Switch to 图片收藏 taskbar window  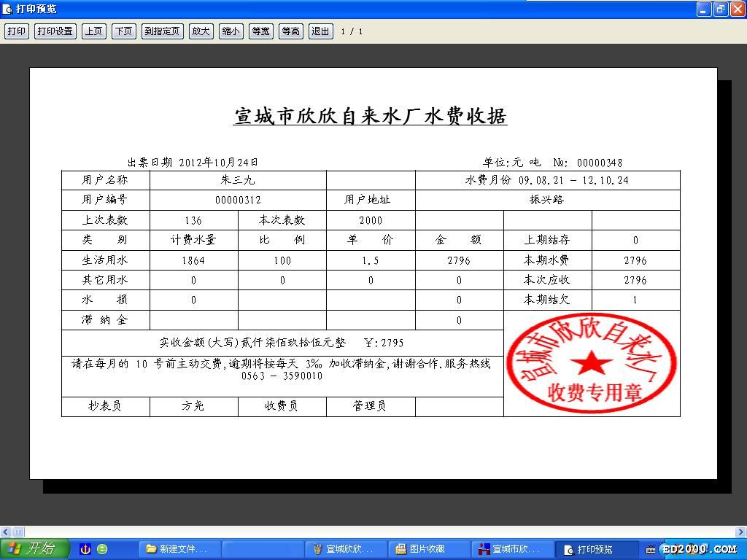(x=429, y=549)
